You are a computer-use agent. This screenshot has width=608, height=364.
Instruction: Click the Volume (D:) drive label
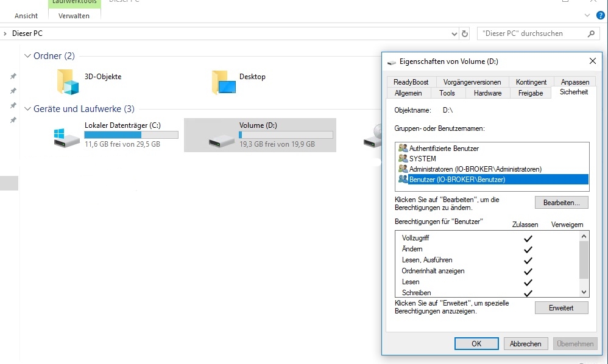point(258,125)
